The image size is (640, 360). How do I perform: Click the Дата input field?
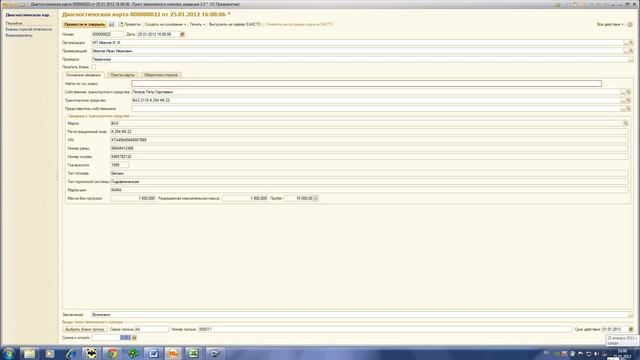158,34
